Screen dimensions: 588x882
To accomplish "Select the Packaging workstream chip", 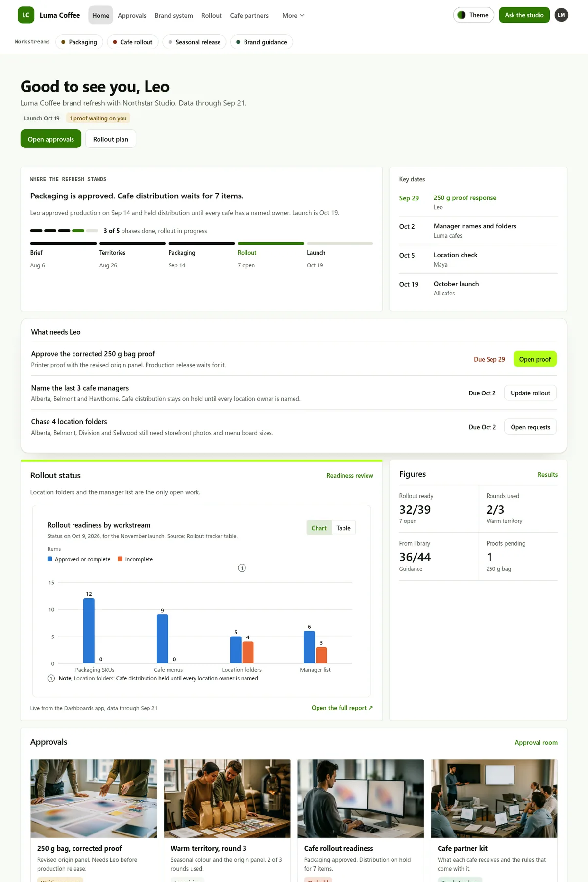I will coord(79,42).
